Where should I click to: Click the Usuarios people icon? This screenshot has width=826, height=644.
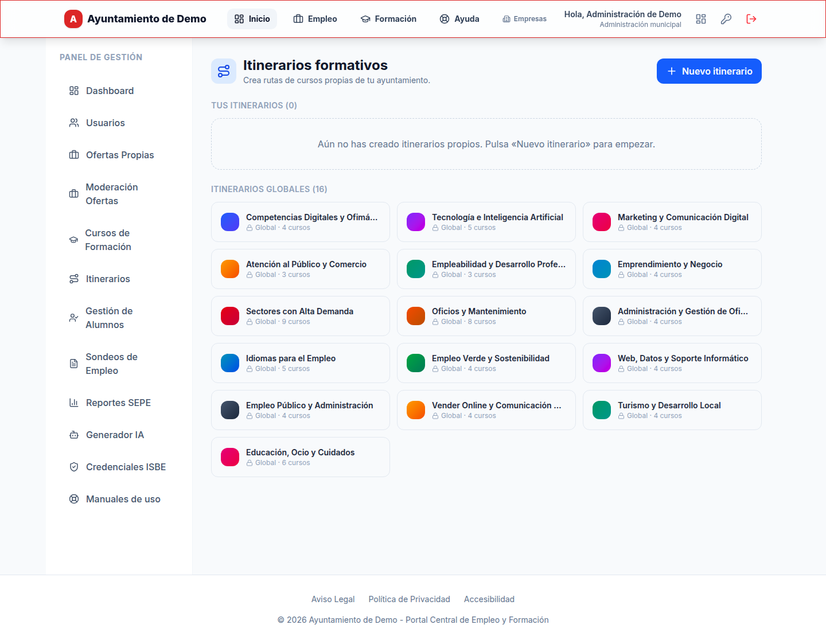pos(74,123)
